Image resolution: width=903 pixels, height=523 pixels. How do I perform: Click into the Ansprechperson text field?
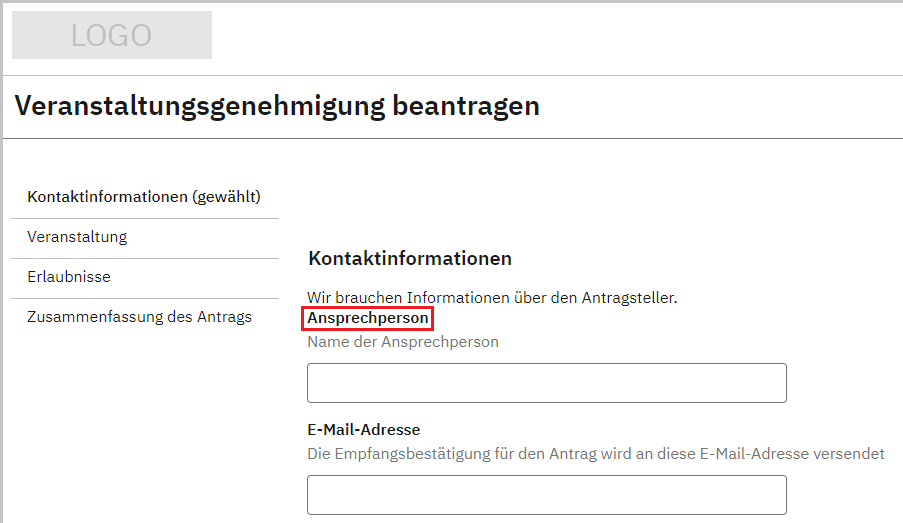coord(546,383)
